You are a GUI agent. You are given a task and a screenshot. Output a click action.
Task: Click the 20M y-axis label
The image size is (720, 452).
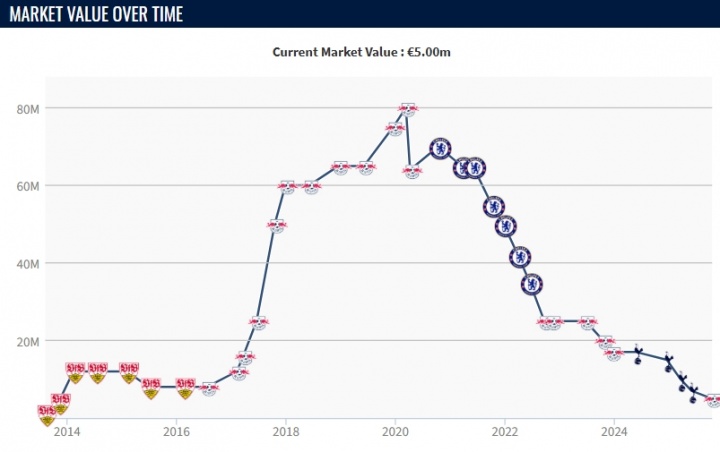(x=27, y=341)
